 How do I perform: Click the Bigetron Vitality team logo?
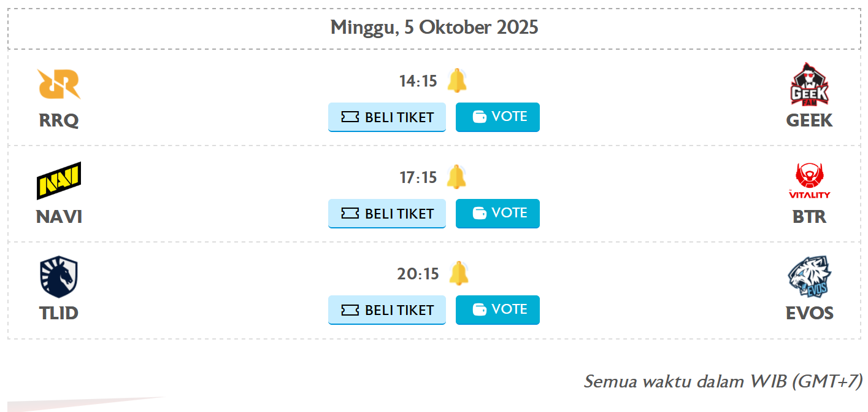[x=808, y=181]
